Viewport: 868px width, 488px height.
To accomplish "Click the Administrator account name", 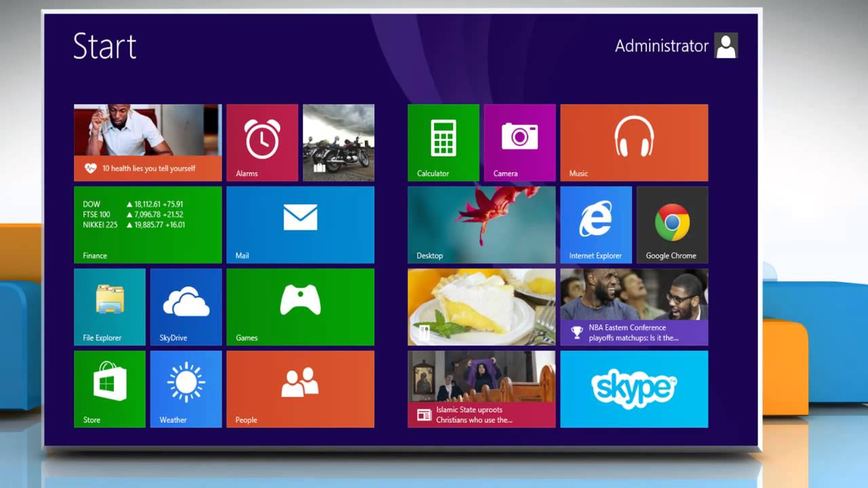I will [661, 46].
